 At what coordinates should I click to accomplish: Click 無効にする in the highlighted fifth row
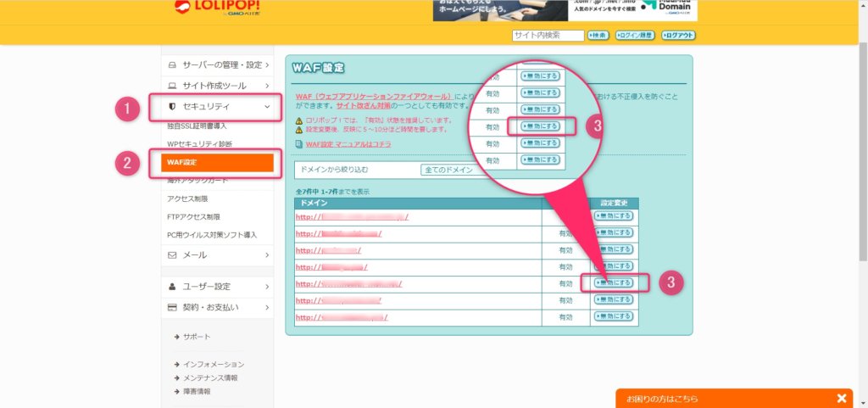coord(614,282)
